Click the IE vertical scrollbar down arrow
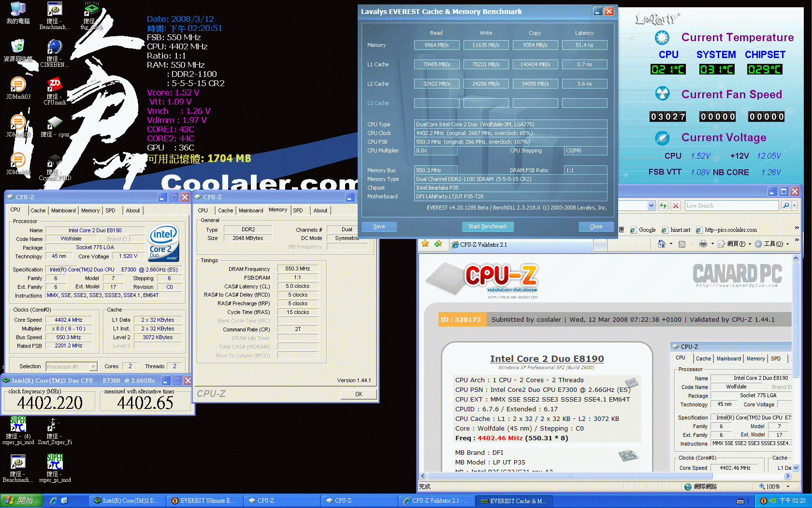The width and height of the screenshot is (812, 508). pos(796,468)
